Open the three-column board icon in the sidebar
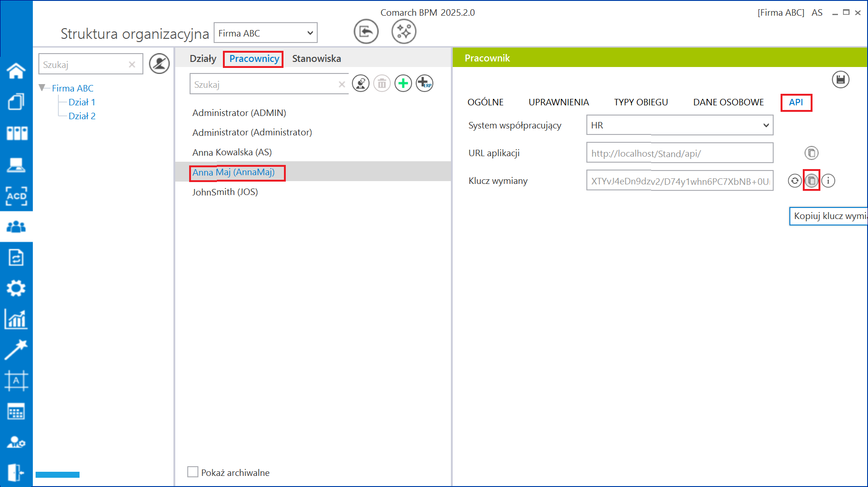Viewport: 868px width, 487px height. (x=16, y=133)
